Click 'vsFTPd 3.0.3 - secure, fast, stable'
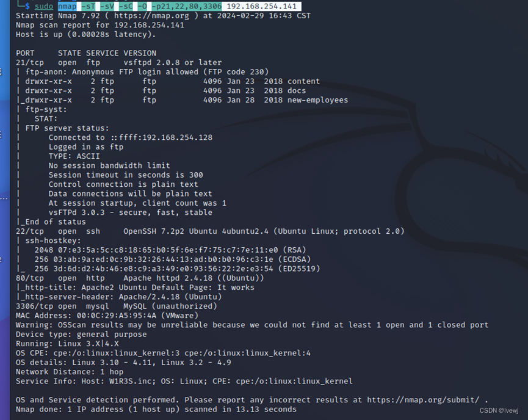This screenshot has width=528, height=420. [131, 213]
